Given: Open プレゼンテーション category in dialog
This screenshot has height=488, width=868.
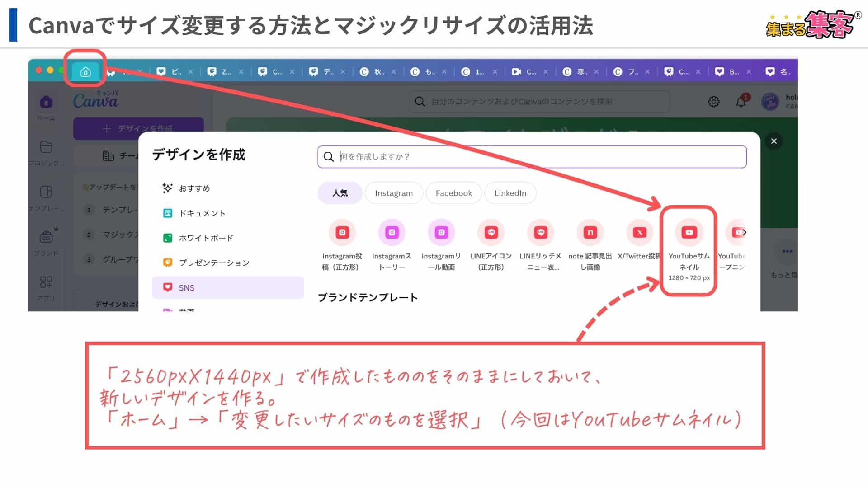Looking at the screenshot, I should pos(228,263).
